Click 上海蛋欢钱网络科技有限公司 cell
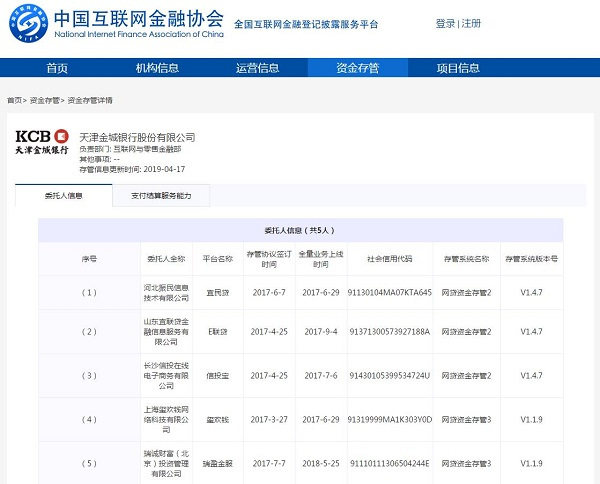The width and height of the screenshot is (600, 484). [166, 420]
